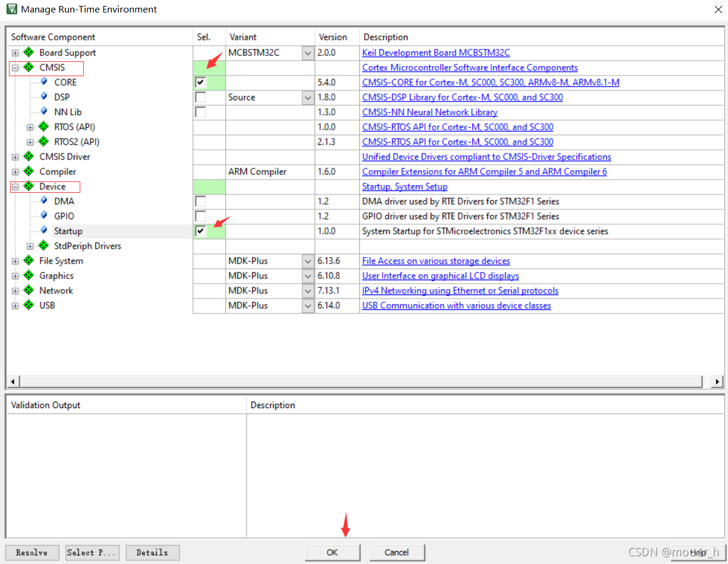
Task: Click the CORE blue component icon
Action: pyautogui.click(x=44, y=82)
